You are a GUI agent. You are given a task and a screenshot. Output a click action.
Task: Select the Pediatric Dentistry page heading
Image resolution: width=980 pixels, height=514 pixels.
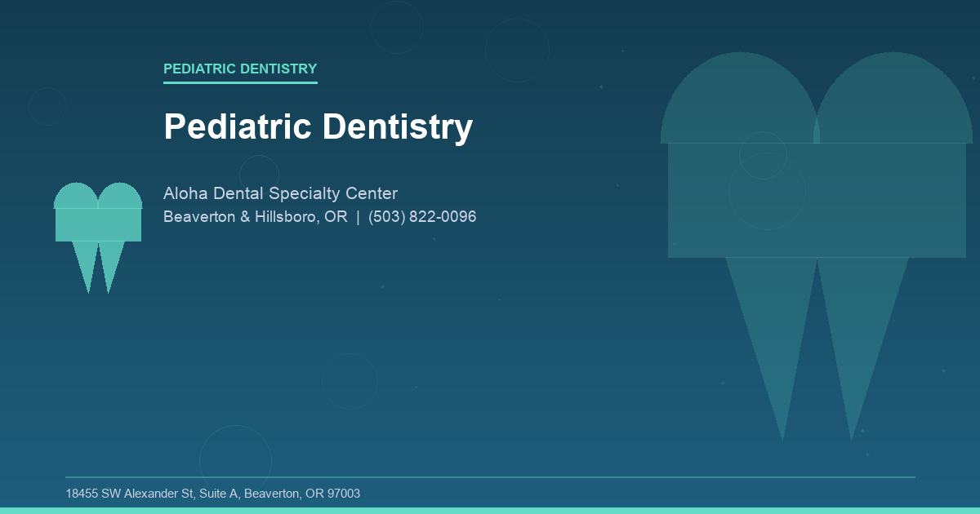coord(318,126)
